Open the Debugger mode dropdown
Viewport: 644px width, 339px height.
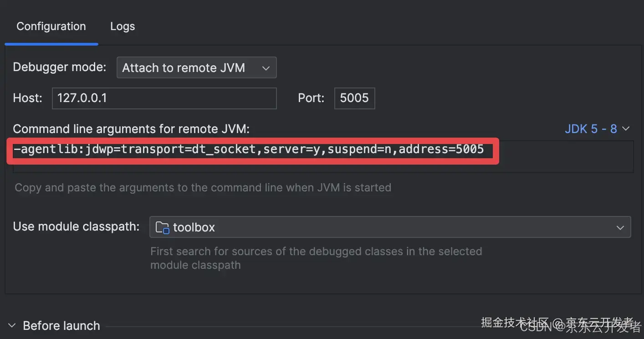[x=196, y=68]
